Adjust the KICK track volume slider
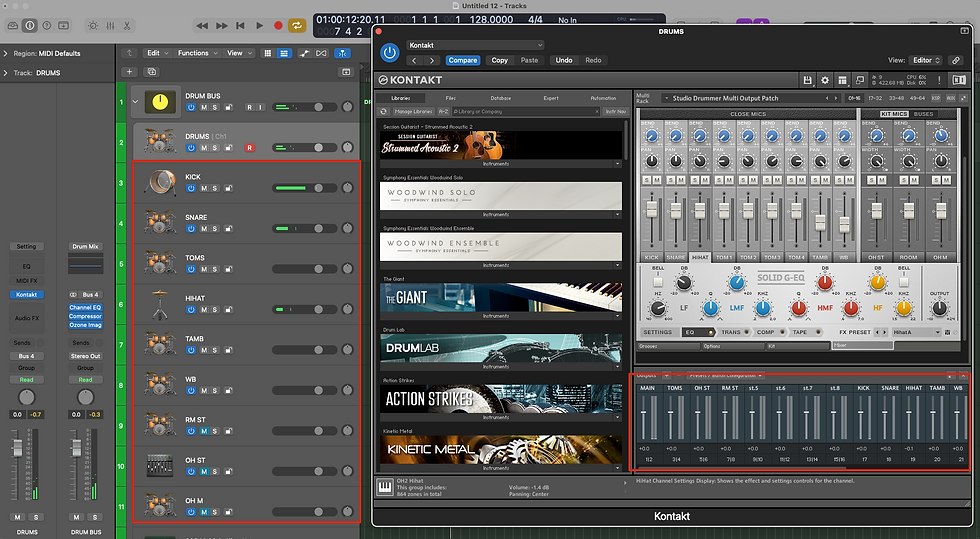Image resolution: width=980 pixels, height=539 pixels. pos(305,188)
